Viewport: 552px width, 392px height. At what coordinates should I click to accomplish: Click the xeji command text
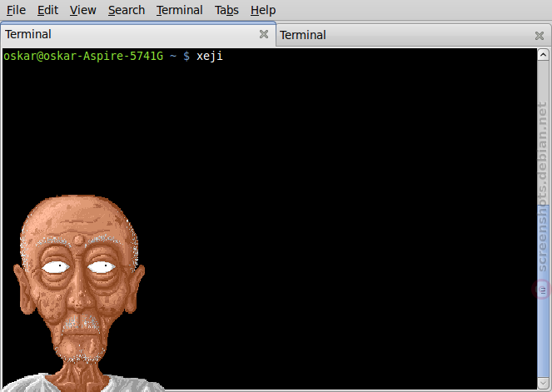[x=210, y=57]
